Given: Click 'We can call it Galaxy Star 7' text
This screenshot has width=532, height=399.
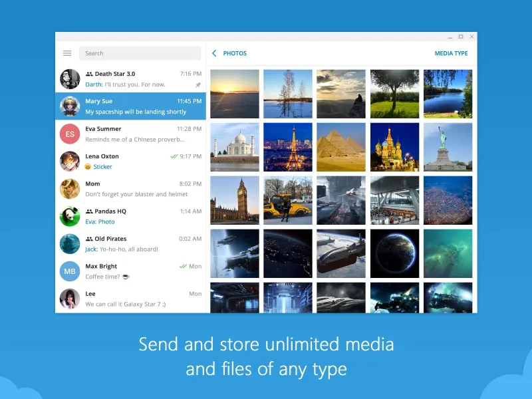Looking at the screenshot, I should coord(126,304).
